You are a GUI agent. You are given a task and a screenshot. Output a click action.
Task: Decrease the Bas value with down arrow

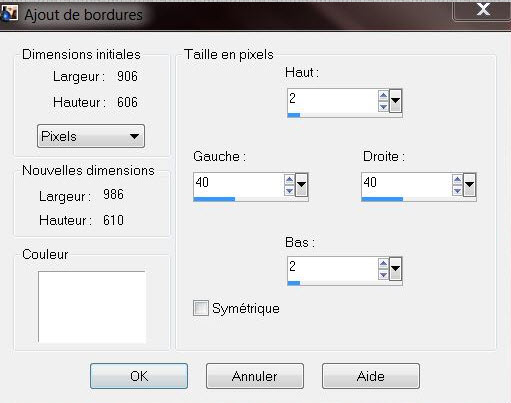(x=383, y=275)
